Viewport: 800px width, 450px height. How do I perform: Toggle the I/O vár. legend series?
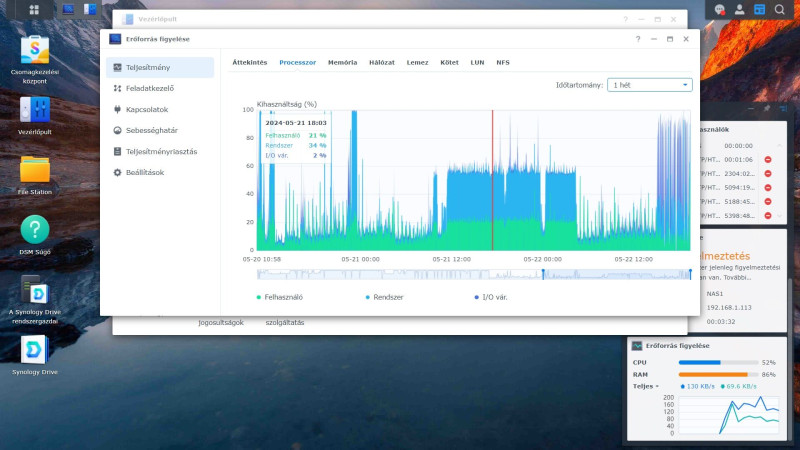(491, 297)
